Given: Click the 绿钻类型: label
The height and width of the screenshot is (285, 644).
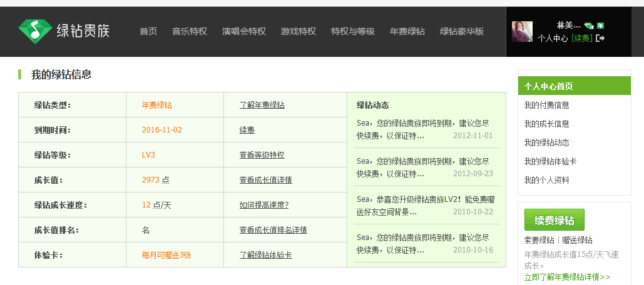Looking at the screenshot, I should [x=53, y=105].
